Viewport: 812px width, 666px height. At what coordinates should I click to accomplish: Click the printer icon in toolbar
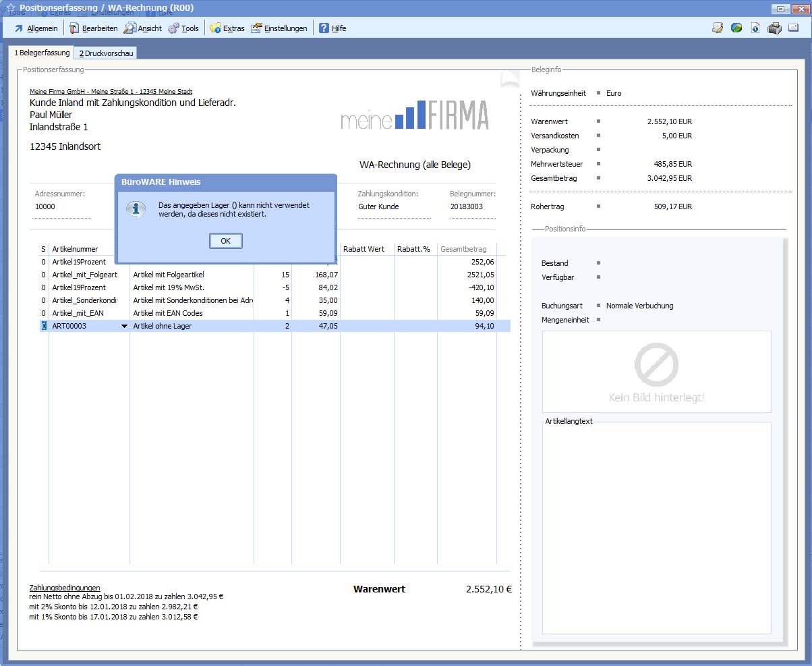coord(774,28)
